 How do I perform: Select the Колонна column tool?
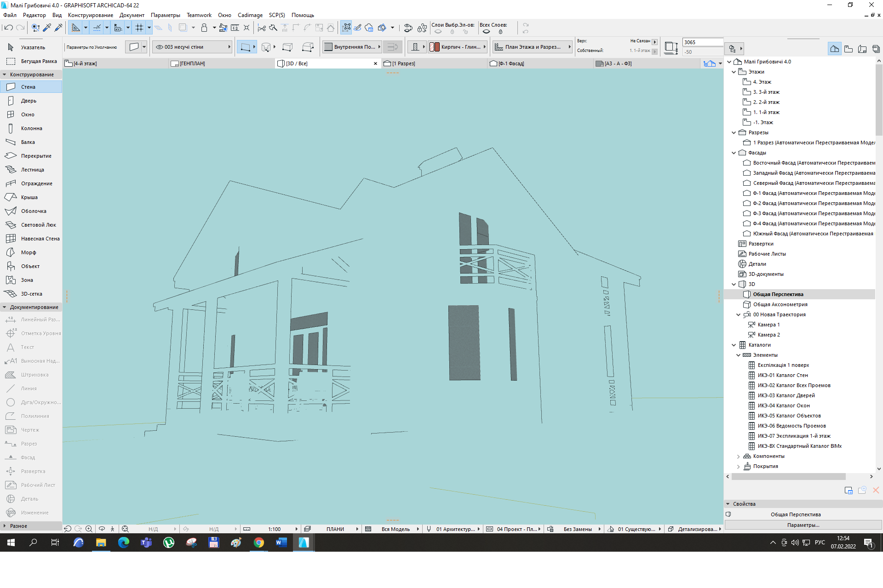pyautogui.click(x=31, y=128)
